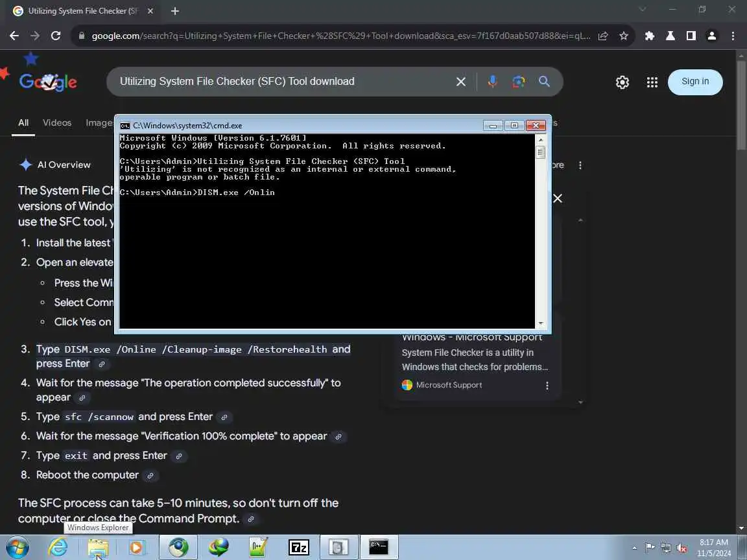Screen dimensions: 747x560
Task: Maximize the cmd.exe window
Action: tap(514, 125)
